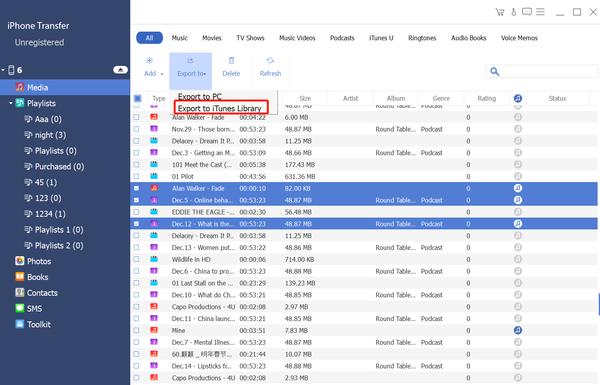Viewport: 600px width, 385px height.
Task: Click the vertical scrollbar thumb
Action: [599, 304]
